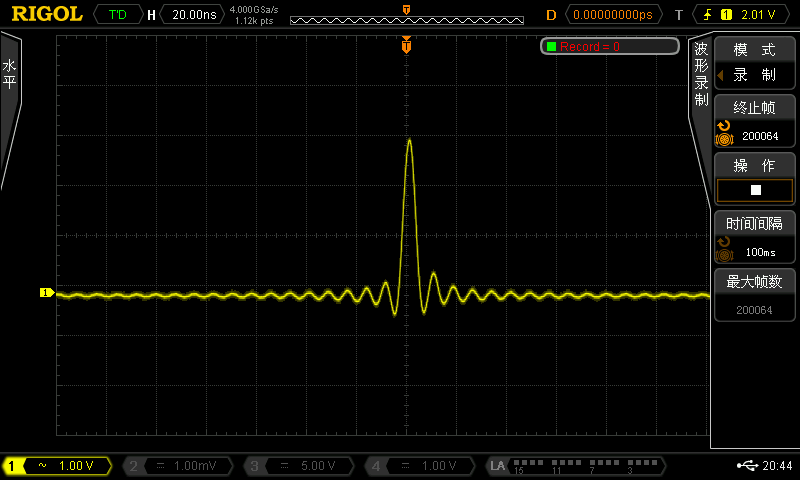Select the 20.00ns horizontal timebase value

click(194, 14)
